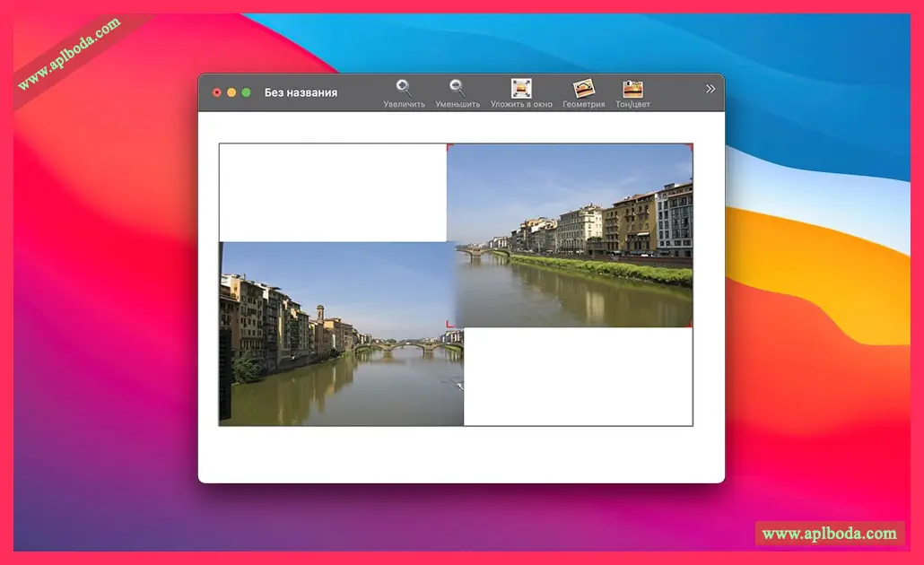Minimize the window with the yellow button
Screen dimensions: 924x565
point(231,92)
